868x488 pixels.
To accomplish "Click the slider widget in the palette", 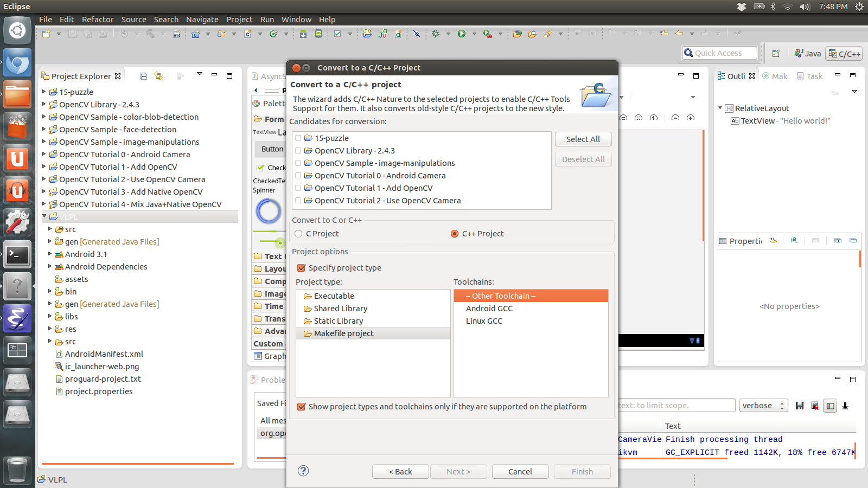I will pos(270,241).
